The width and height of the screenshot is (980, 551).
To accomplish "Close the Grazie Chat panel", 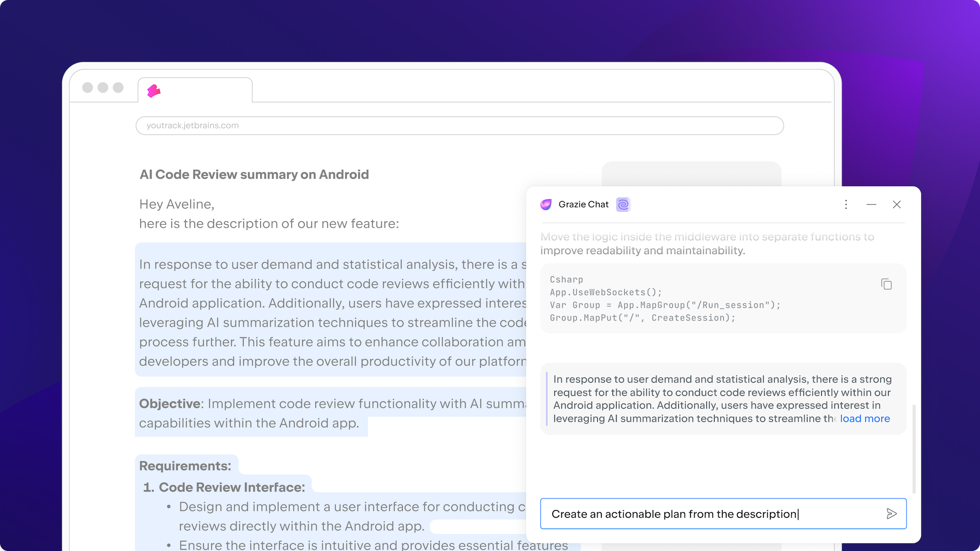I will point(897,205).
